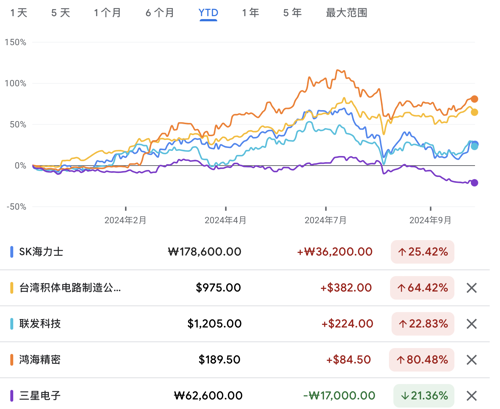
Task: Click the 150% y-axis label
Action: click(x=15, y=42)
